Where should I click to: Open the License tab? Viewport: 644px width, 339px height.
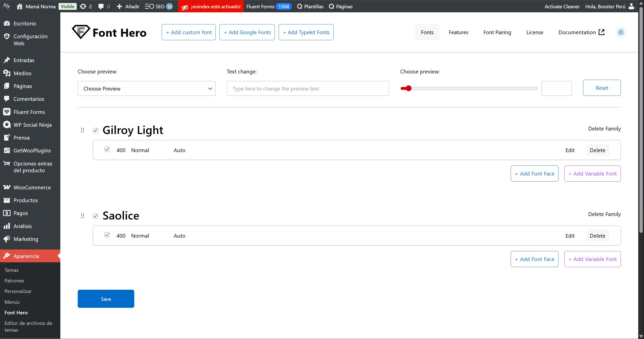pos(535,32)
